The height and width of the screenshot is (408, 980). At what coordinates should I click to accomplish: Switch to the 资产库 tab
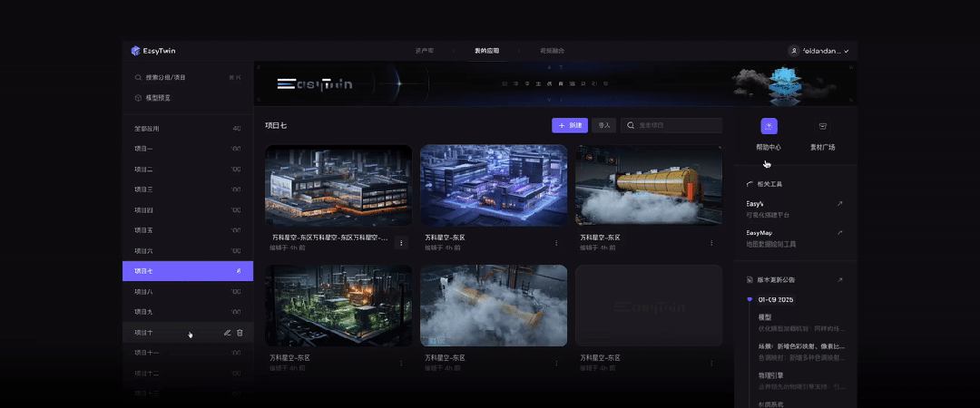(424, 51)
